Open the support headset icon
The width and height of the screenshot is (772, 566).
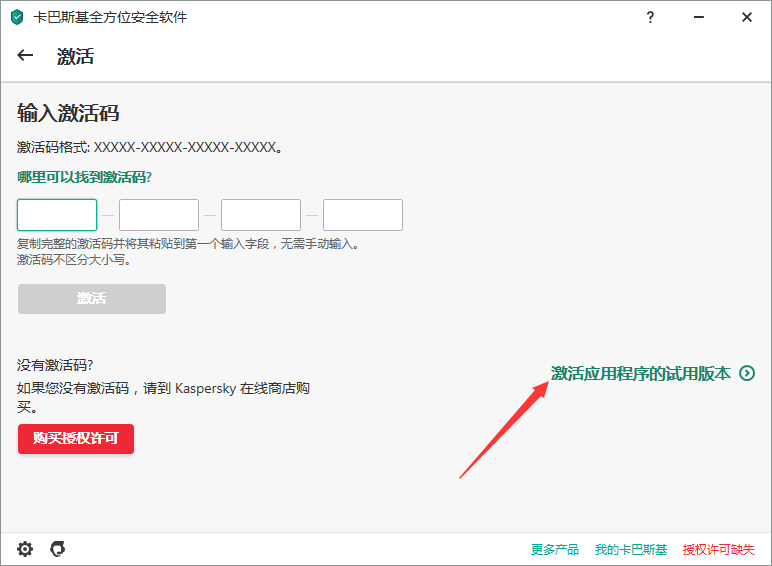click(x=58, y=548)
